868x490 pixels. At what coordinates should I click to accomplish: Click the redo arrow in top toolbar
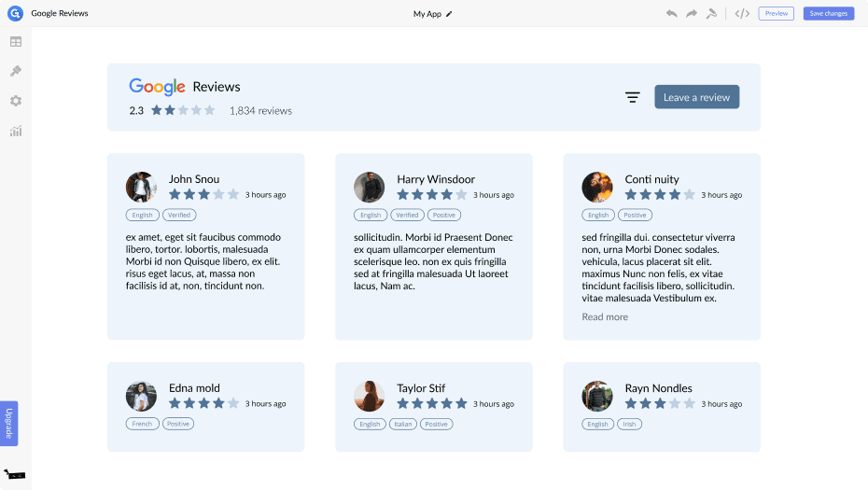pos(692,14)
